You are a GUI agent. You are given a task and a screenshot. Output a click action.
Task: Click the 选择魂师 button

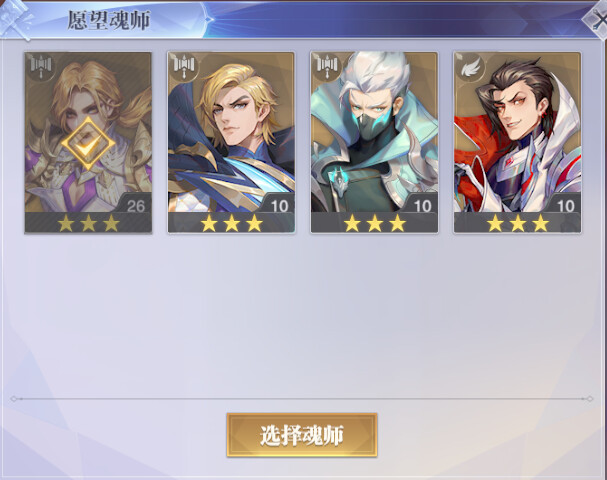302,435
